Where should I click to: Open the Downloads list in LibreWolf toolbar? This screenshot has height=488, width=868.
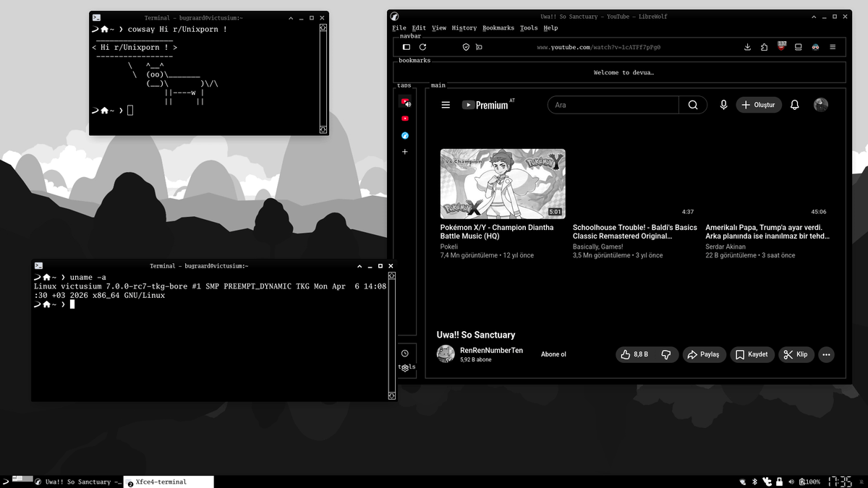tap(747, 46)
